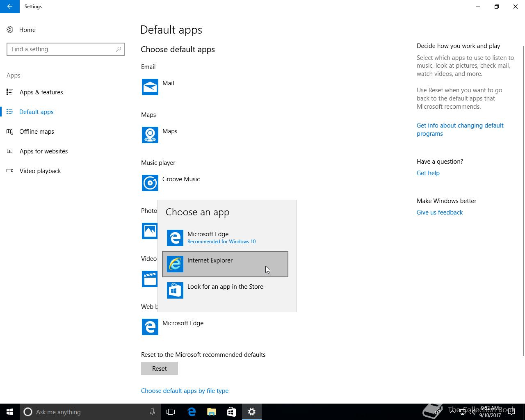Select Default apps list icon in sidebar
This screenshot has height=420, width=525.
[10, 112]
